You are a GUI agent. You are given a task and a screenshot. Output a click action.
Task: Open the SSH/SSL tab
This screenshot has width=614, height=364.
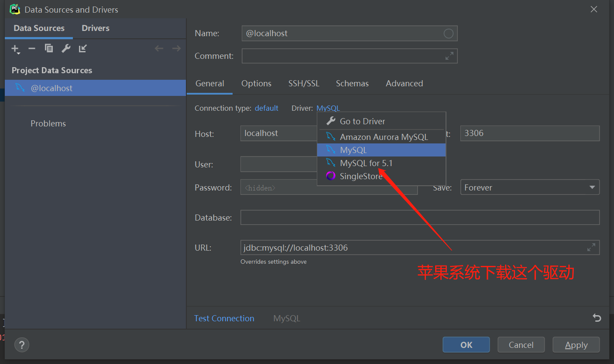click(304, 84)
